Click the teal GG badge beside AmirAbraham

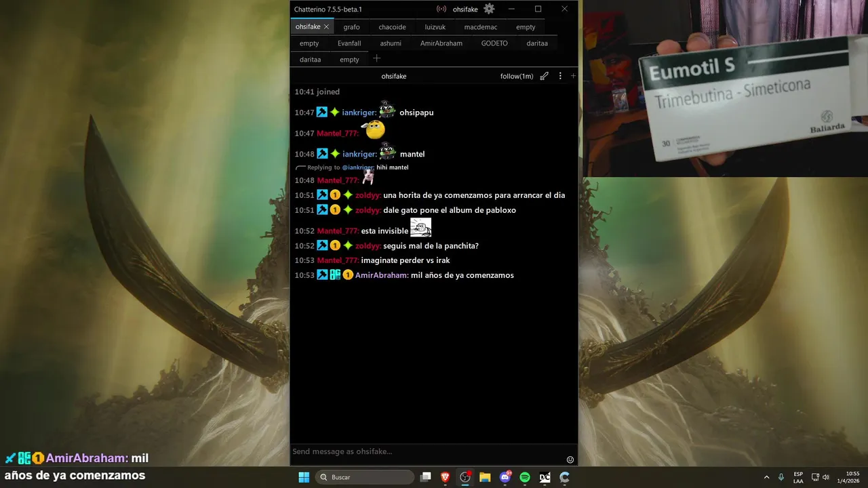tap(335, 275)
